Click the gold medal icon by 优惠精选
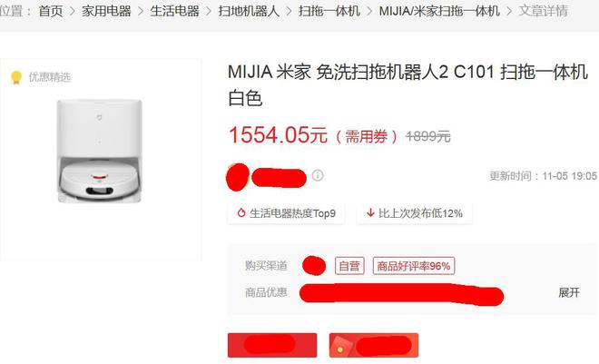 point(16,77)
